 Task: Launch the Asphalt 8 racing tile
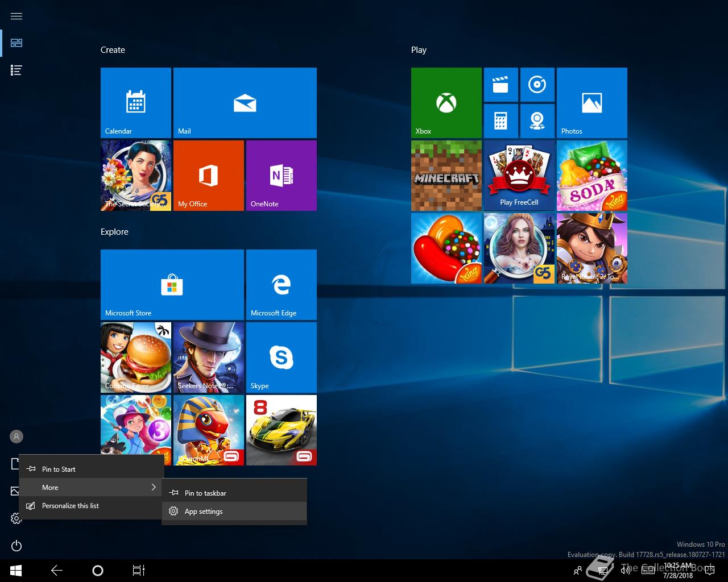282,430
